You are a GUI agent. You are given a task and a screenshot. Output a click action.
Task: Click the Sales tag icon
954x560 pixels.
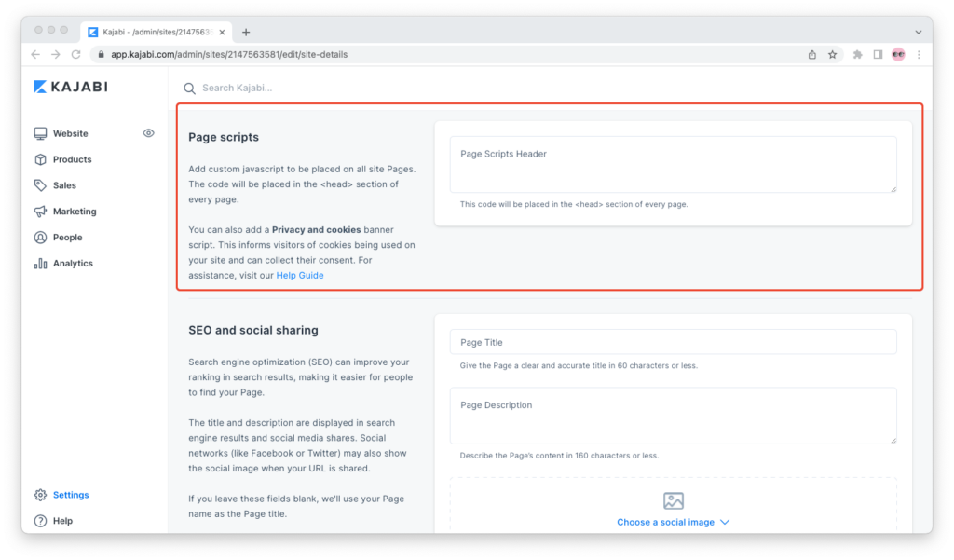point(40,185)
